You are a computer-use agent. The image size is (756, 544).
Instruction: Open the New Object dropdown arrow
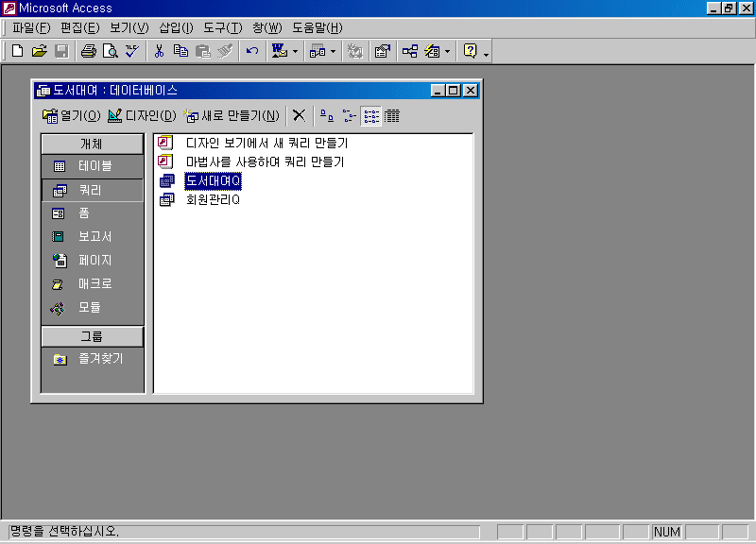(447, 51)
